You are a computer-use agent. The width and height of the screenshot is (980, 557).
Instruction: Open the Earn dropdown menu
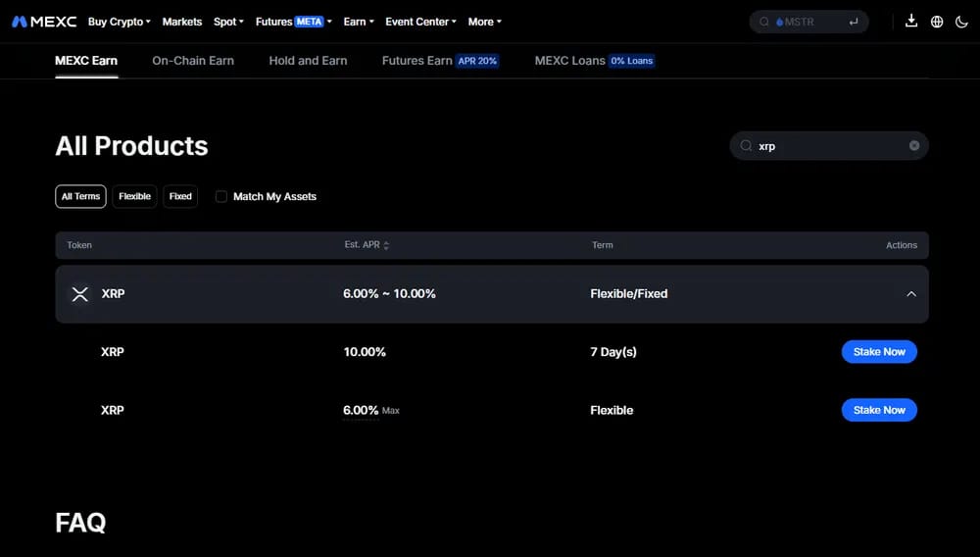pos(359,22)
